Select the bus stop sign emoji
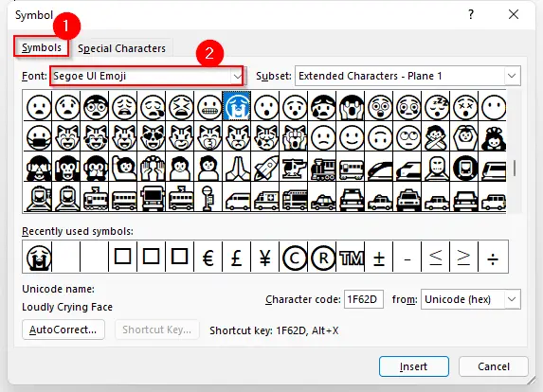 pyautogui.click(x=208, y=198)
